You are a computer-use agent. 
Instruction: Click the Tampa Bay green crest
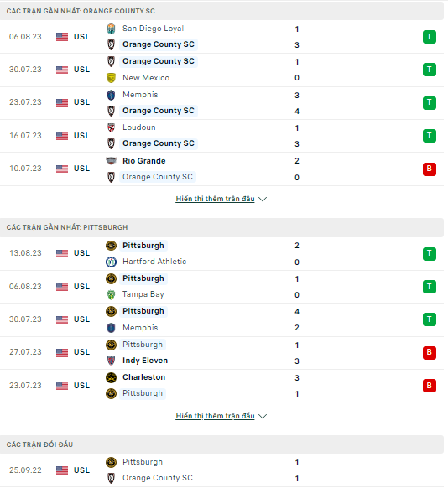click(x=111, y=294)
